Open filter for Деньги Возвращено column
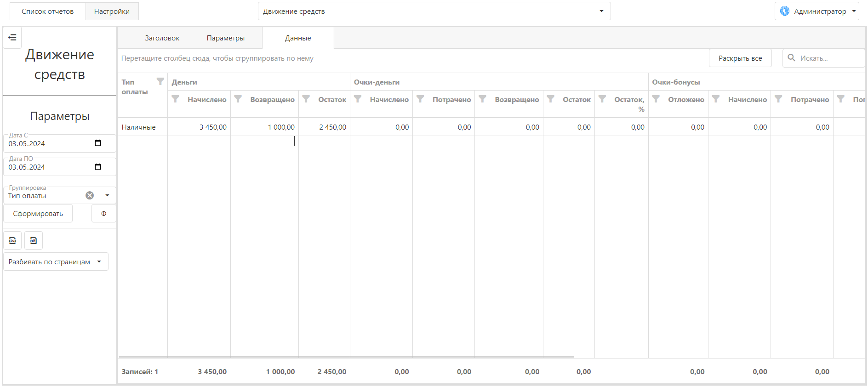This screenshot has height=387, width=868. pyautogui.click(x=238, y=99)
